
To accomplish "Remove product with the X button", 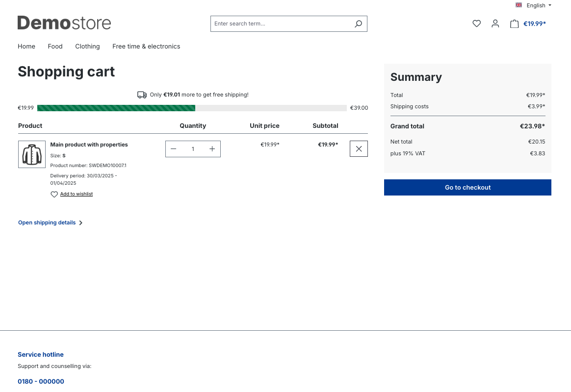I will [359, 149].
